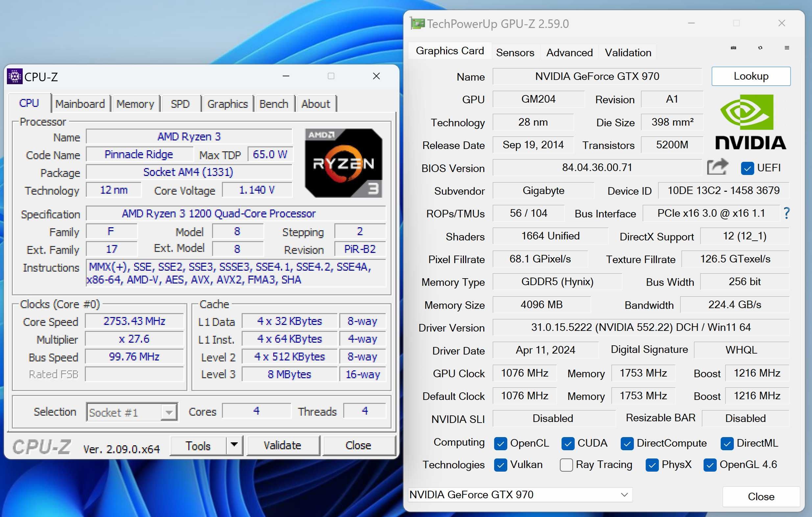Click the Close button in GPU-Z
812x517 pixels.
click(761, 496)
